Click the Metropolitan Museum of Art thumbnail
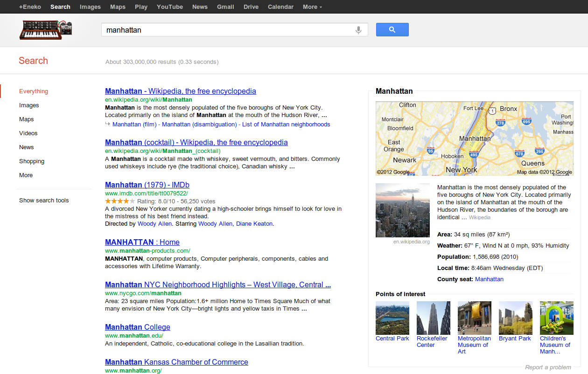The width and height of the screenshot is (588, 374). click(x=475, y=318)
